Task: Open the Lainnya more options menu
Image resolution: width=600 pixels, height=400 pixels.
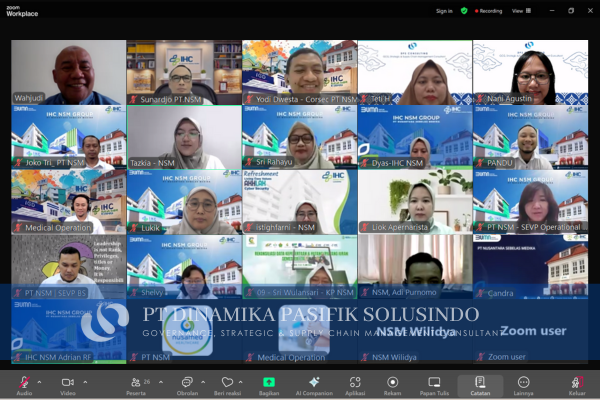Action: [x=523, y=382]
